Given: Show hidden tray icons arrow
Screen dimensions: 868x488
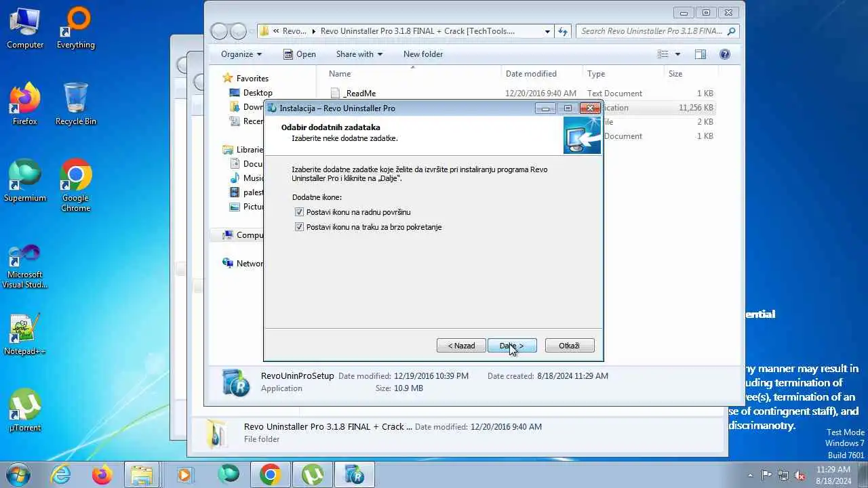Looking at the screenshot, I should point(750,475).
